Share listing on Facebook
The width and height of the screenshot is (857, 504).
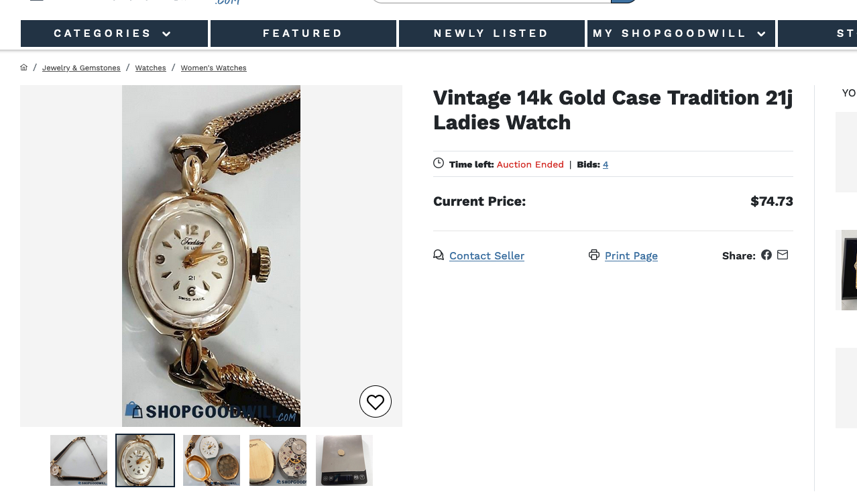(766, 255)
